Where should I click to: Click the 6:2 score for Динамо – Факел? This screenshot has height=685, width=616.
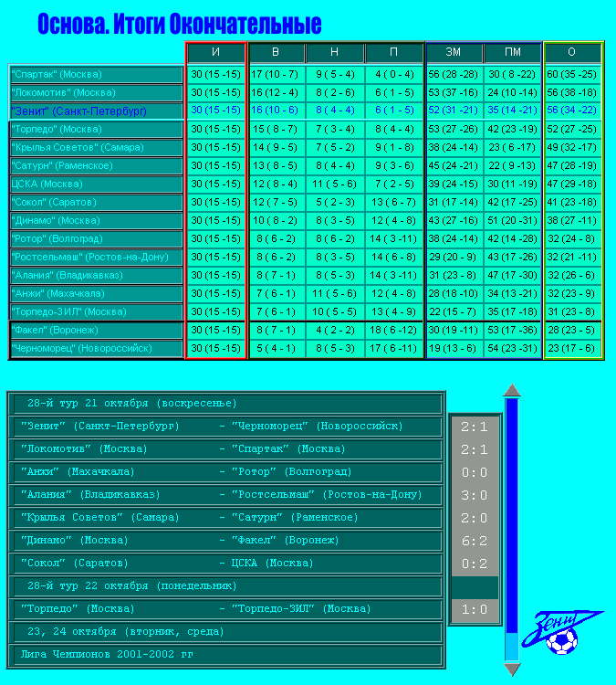tap(475, 541)
